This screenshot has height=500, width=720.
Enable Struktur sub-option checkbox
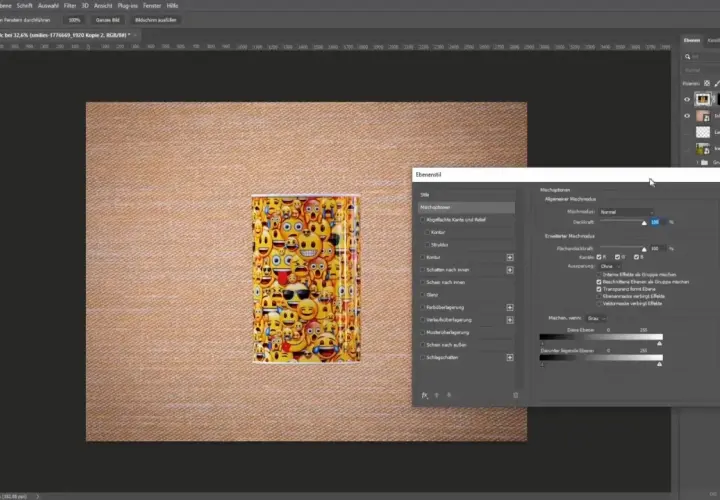click(428, 245)
